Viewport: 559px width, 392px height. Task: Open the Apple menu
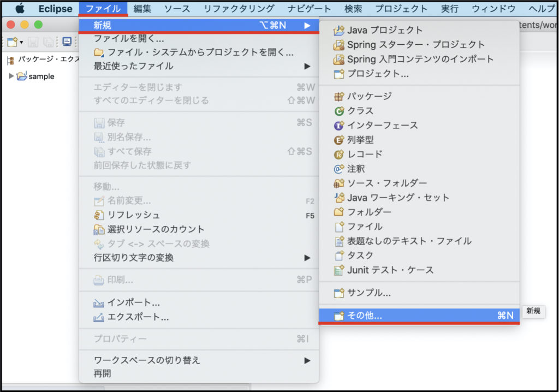pyautogui.click(x=20, y=8)
